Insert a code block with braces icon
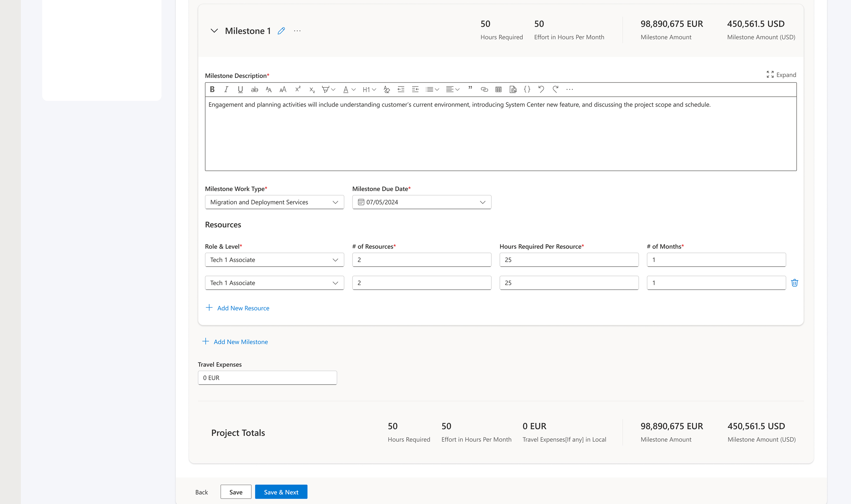 [527, 89]
